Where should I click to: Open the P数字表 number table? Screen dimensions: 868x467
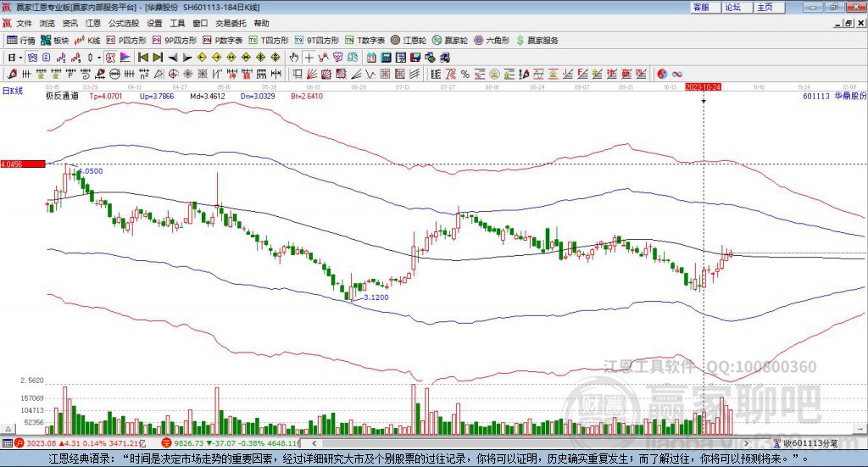tap(223, 41)
